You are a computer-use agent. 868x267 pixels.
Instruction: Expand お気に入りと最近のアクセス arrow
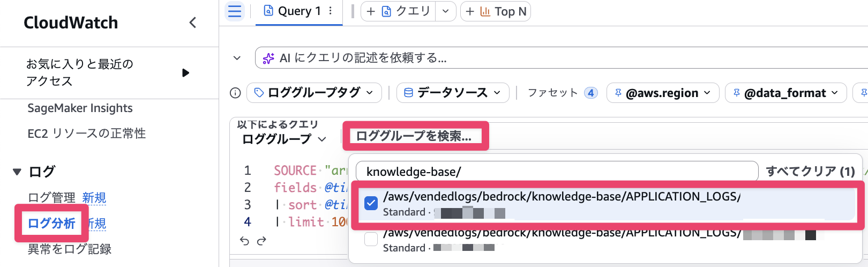[x=185, y=72]
